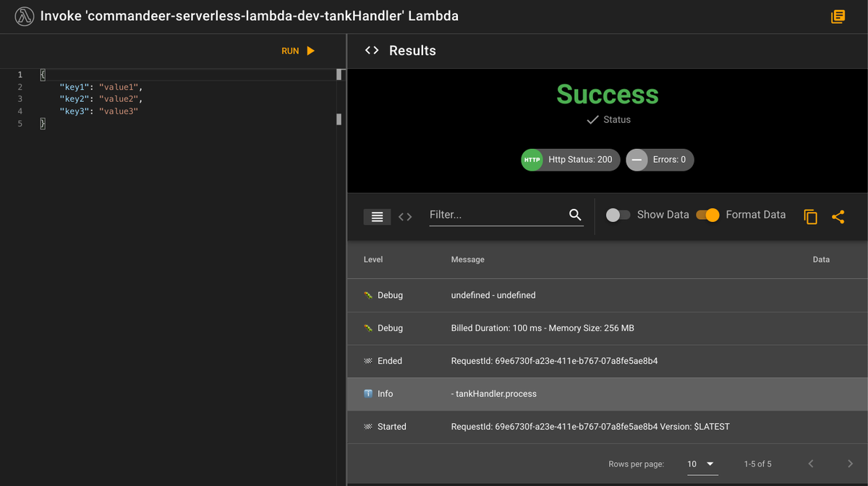The width and height of the screenshot is (868, 486).
Task: Select the 'undefined - undefined' Debug row
Action: click(608, 295)
